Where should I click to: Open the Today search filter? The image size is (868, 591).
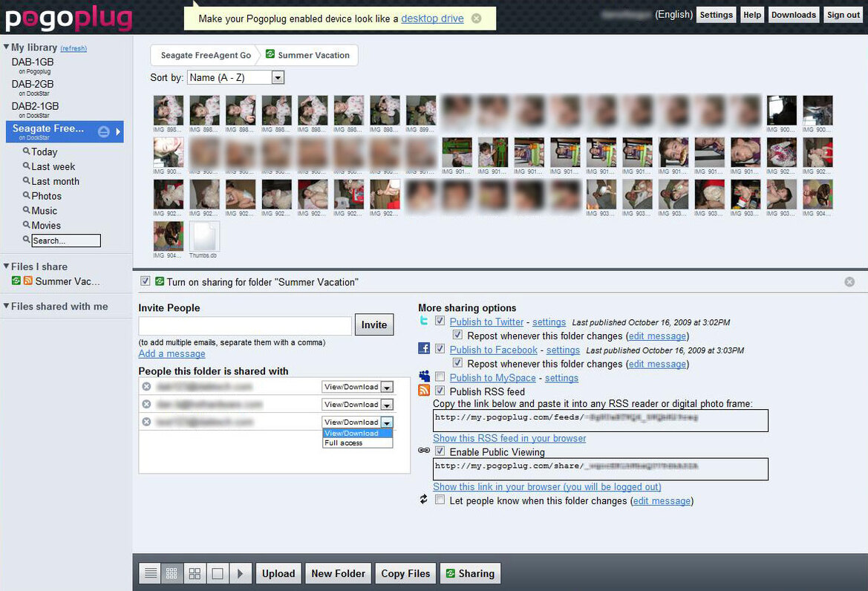(45, 151)
